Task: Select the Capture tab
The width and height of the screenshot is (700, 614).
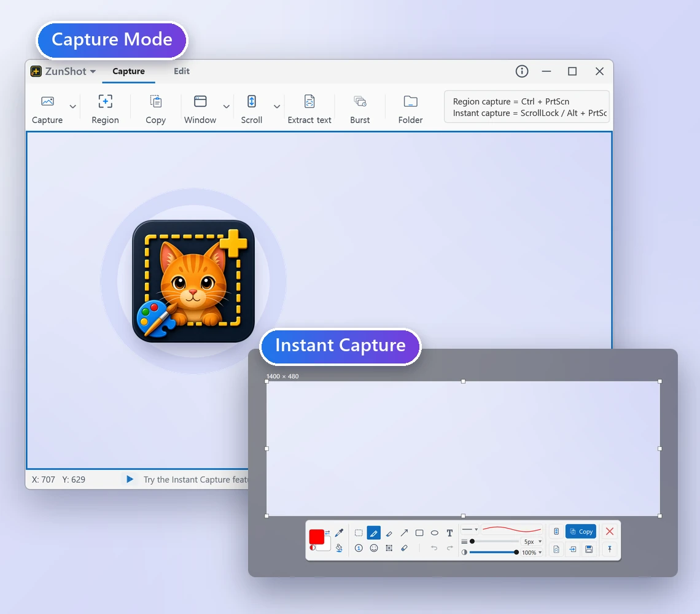Action: tap(128, 71)
